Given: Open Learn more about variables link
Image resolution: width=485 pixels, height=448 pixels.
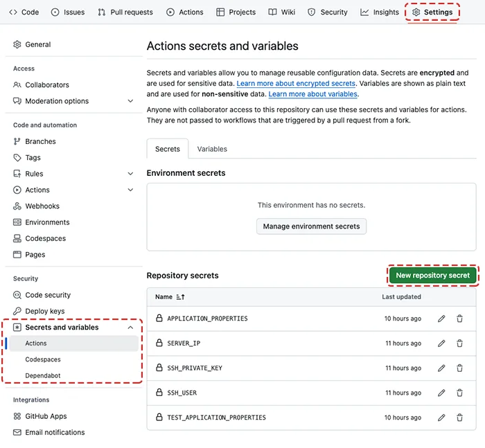Looking at the screenshot, I should tap(312, 94).
